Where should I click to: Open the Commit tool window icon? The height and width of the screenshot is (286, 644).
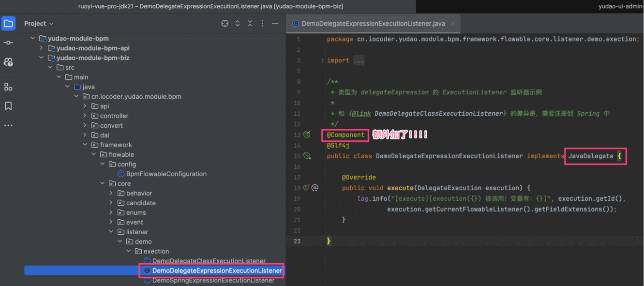[x=9, y=43]
